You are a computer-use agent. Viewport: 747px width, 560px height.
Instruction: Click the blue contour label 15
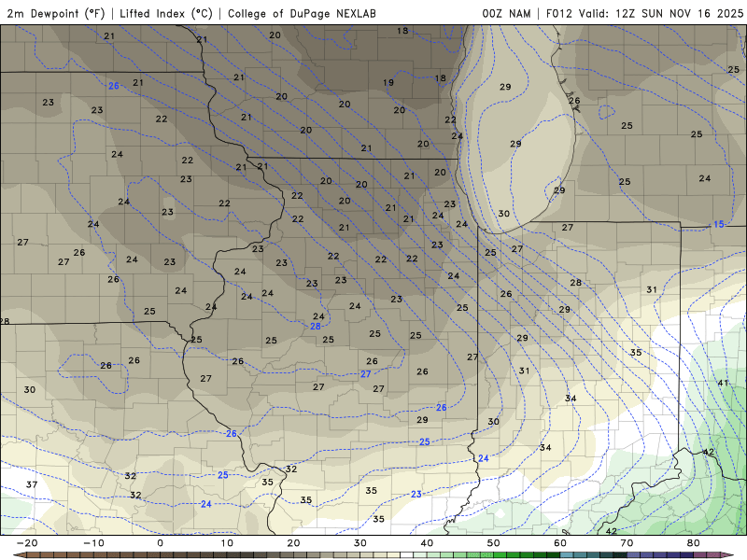point(718,224)
